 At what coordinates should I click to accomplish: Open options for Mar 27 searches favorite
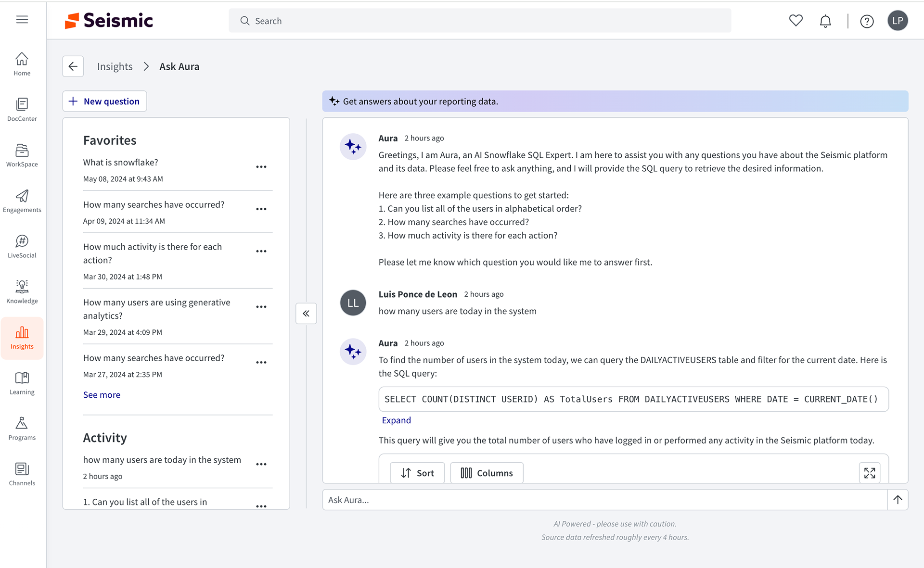point(261,363)
